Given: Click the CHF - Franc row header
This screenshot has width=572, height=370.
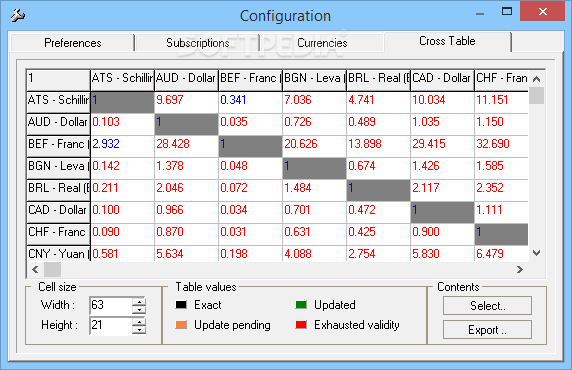Looking at the screenshot, I should 58,234.
